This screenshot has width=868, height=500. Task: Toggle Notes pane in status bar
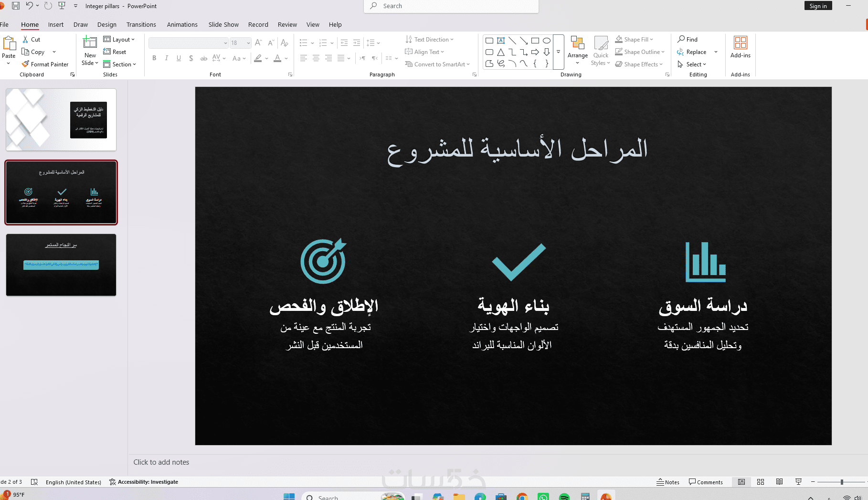[x=668, y=482]
